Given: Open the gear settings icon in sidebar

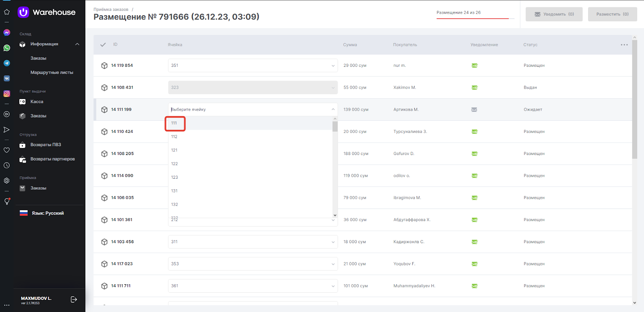Looking at the screenshot, I should click(x=6, y=181).
